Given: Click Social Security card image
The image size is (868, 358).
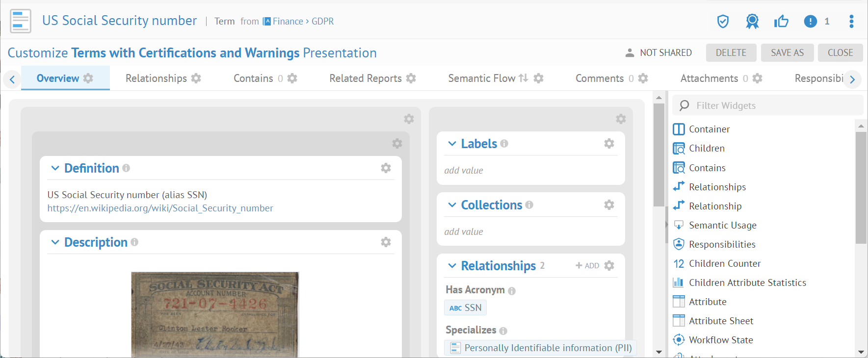Looking at the screenshot, I should click(x=215, y=314).
